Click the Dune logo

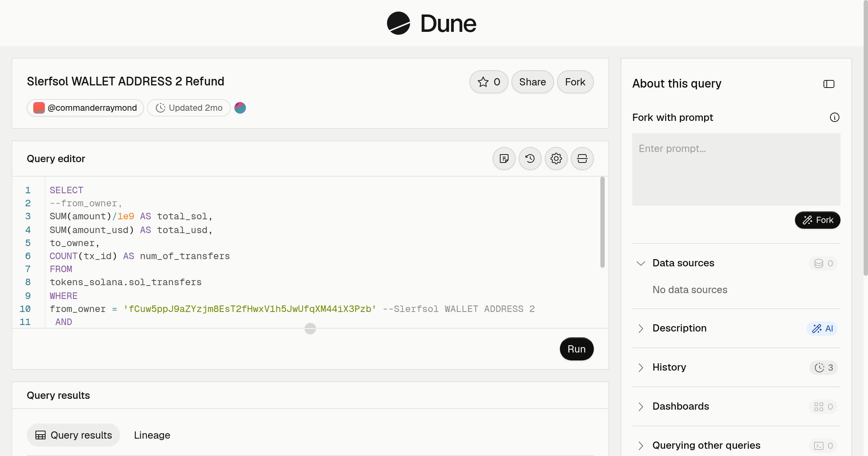(x=431, y=23)
